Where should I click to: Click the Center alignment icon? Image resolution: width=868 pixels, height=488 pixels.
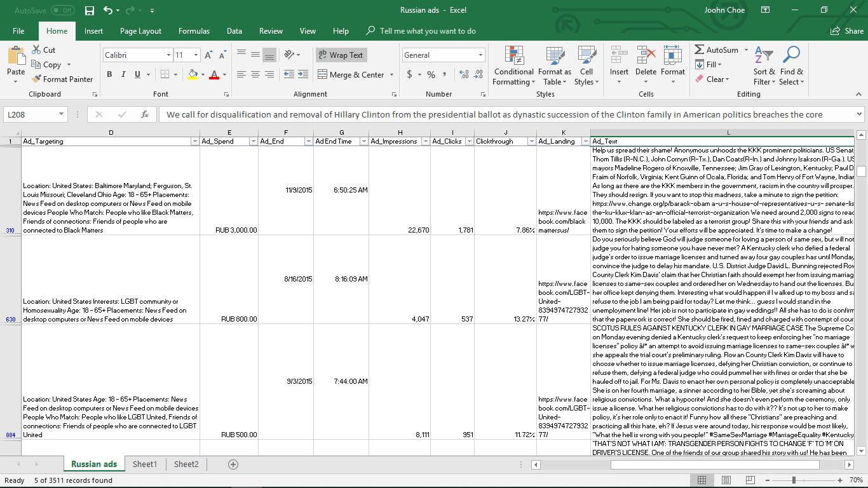255,74
